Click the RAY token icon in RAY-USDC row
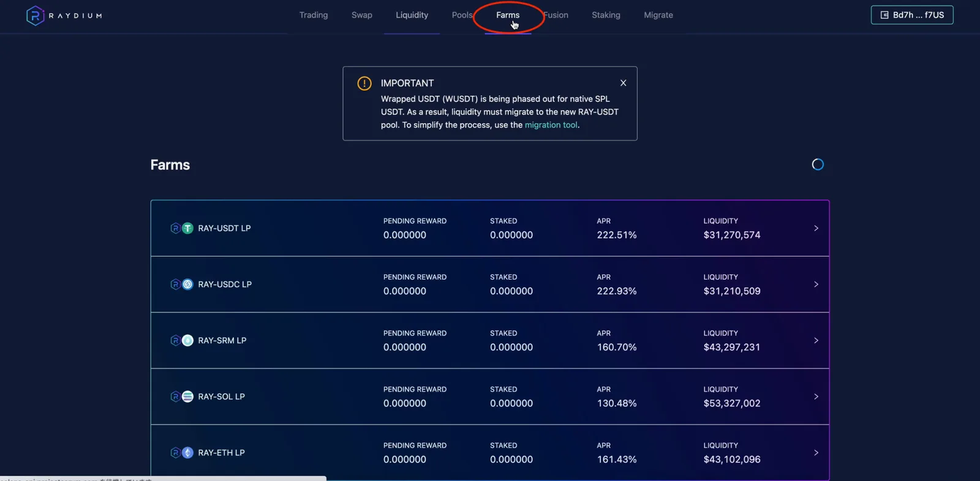Viewport: 980px width, 481px height. tap(175, 285)
